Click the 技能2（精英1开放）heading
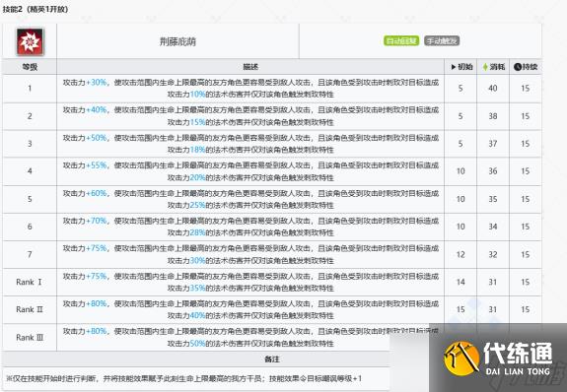Viewport: 567px width, 392px height. (35, 9)
